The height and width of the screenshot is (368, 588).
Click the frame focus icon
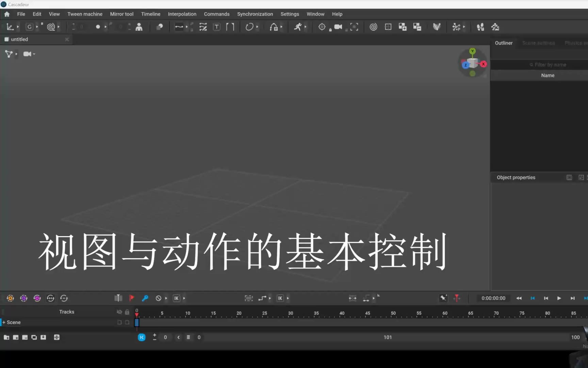[354, 27]
